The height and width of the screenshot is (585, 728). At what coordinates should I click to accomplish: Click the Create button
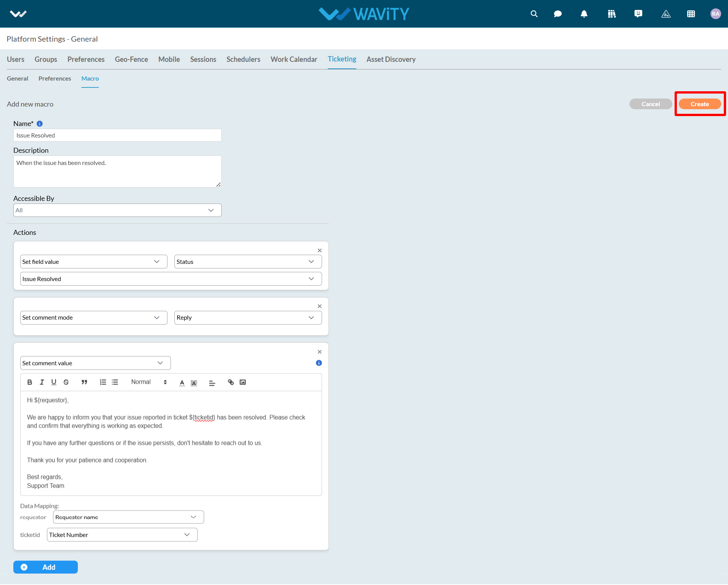tap(700, 104)
